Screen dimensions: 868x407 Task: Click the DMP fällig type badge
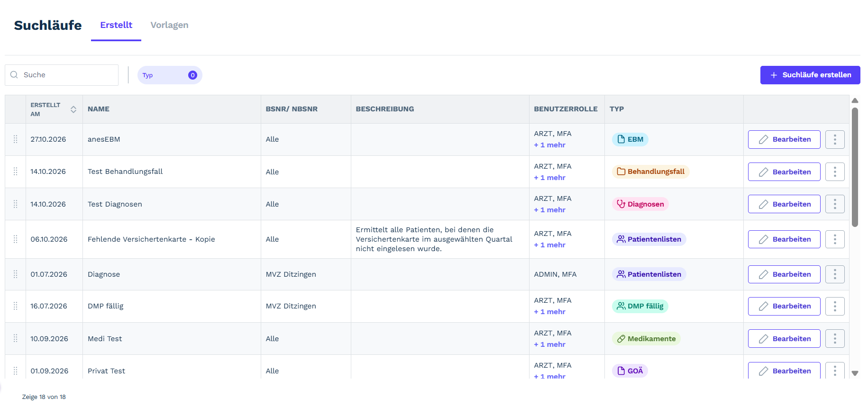point(640,306)
